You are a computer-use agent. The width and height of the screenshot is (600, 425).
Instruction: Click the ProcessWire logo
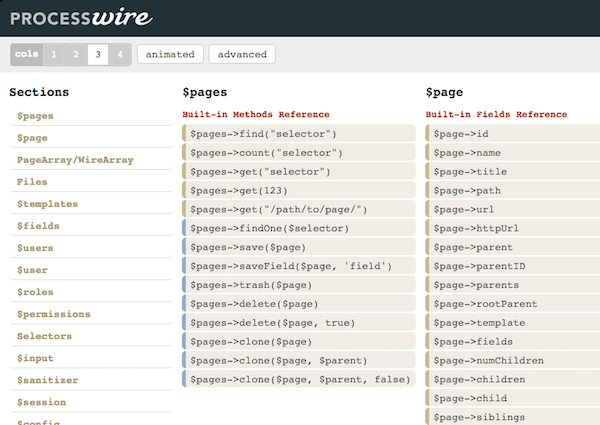click(81, 17)
